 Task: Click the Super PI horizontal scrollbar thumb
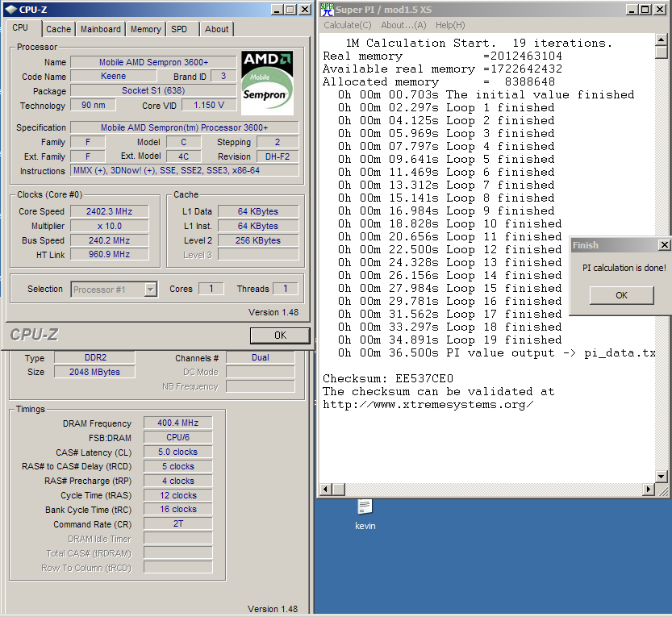coord(339,489)
